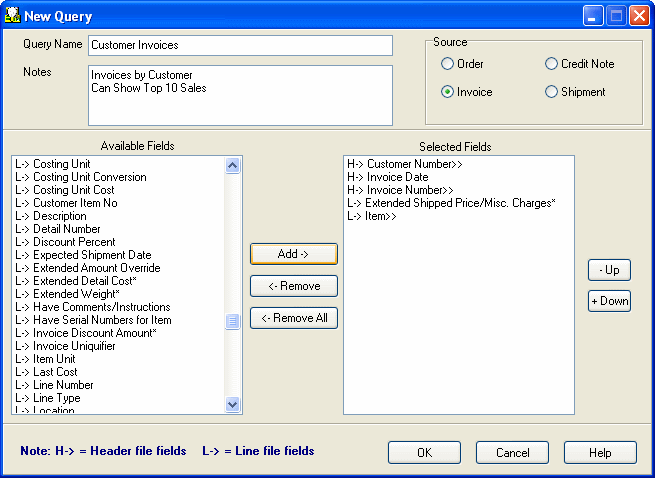Select the Order source radio button
This screenshot has height=478, width=655.
tap(447, 64)
